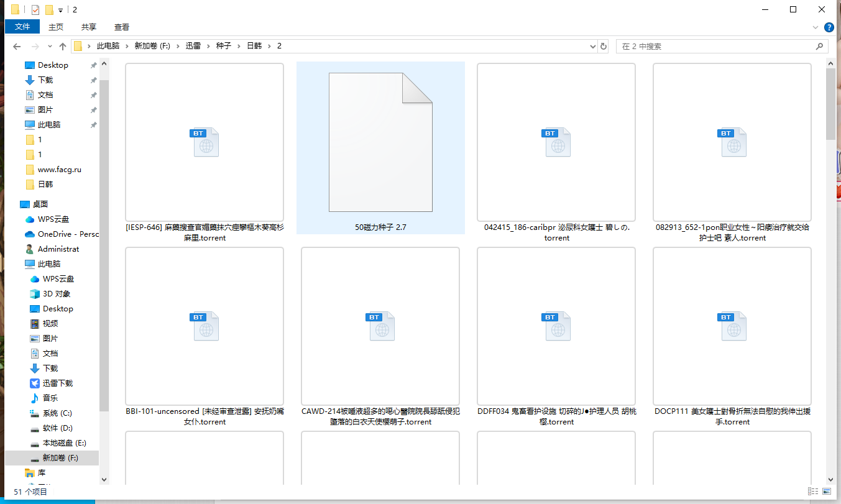Viewport: 841px width, 504px height.
Task: Click the file list scrollbar up arrow
Action: click(x=830, y=63)
